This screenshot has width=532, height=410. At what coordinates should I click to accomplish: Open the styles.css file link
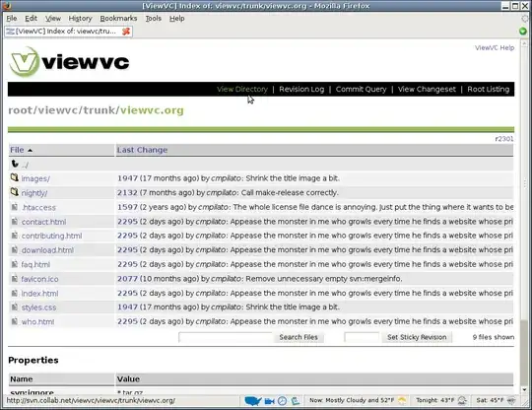point(38,307)
